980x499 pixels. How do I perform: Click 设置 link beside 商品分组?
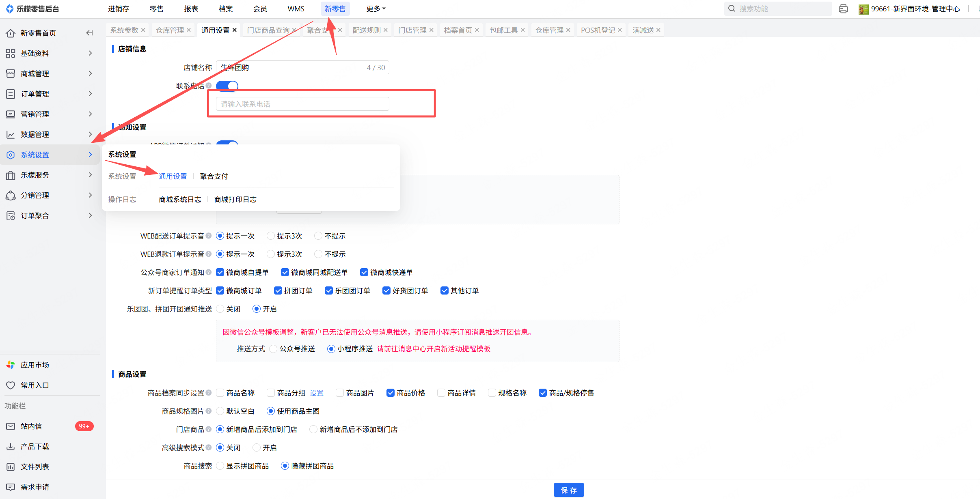click(316, 393)
